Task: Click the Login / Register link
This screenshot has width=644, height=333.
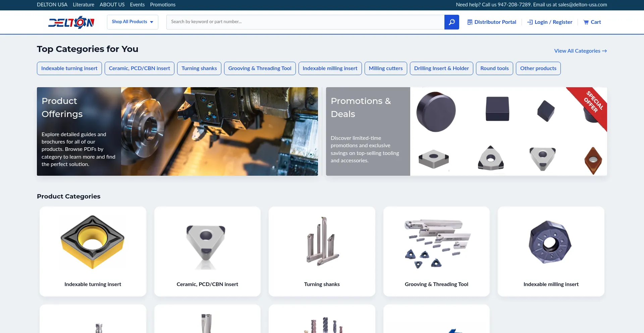Action: pos(550,22)
